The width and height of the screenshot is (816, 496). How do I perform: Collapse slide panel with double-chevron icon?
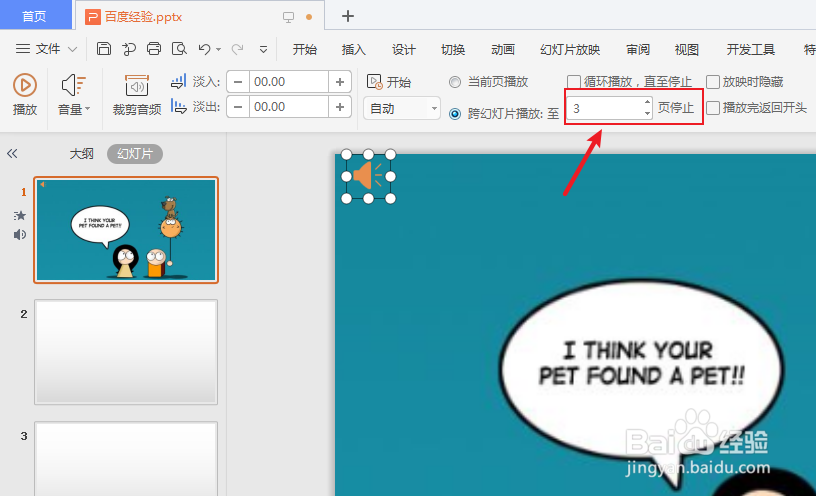12,154
